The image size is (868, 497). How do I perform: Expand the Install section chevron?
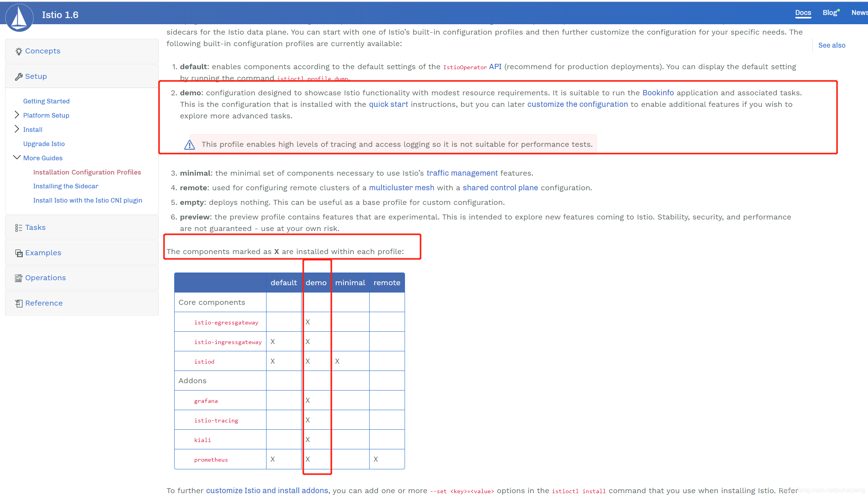coord(17,129)
